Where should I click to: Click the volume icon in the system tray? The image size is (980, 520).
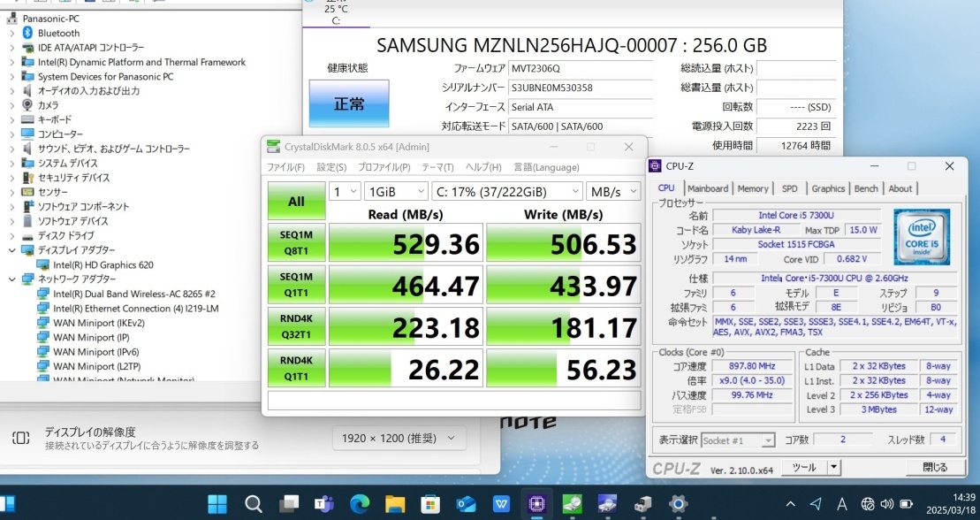(887, 504)
